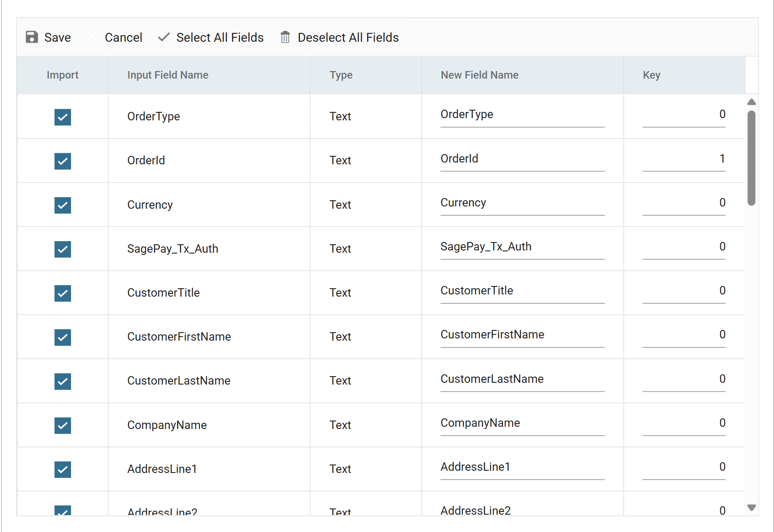Click the Cancel button label
This screenshot has height=532, width=774.
(124, 37)
